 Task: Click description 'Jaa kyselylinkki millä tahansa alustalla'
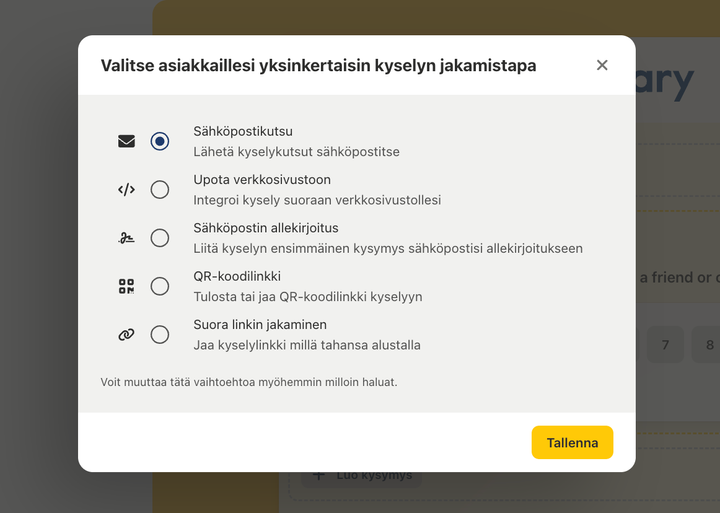(x=307, y=345)
